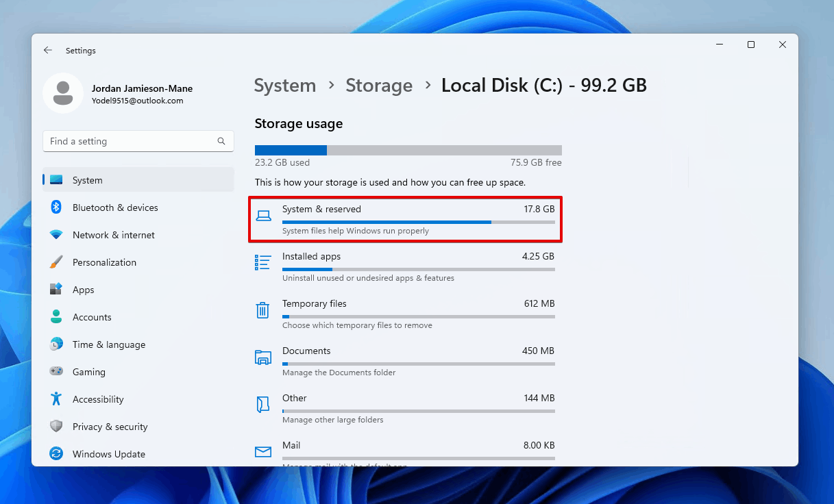Open Windows Update page

[x=108, y=454]
